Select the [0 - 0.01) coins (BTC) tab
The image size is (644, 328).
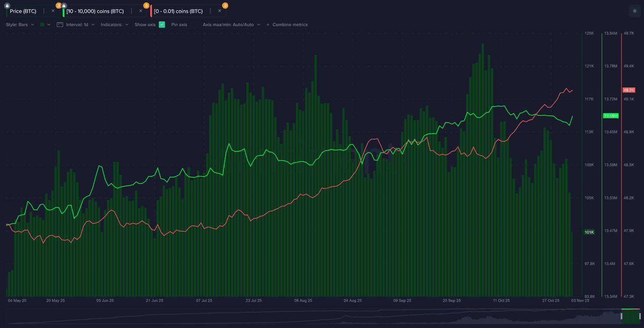(178, 11)
